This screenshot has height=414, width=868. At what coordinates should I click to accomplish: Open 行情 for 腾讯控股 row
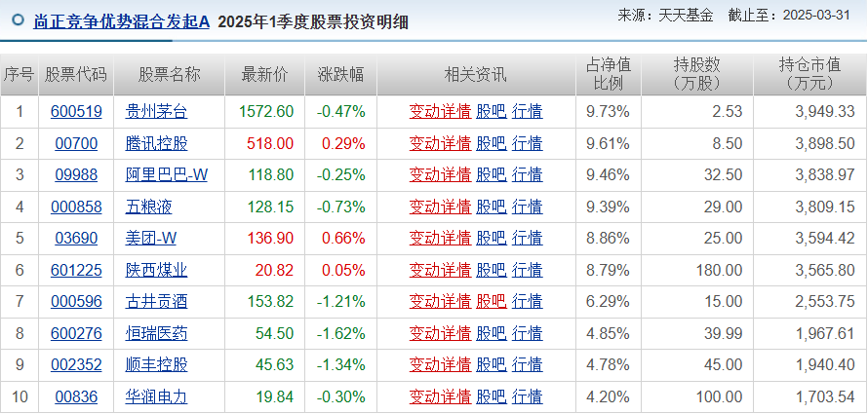pos(527,144)
